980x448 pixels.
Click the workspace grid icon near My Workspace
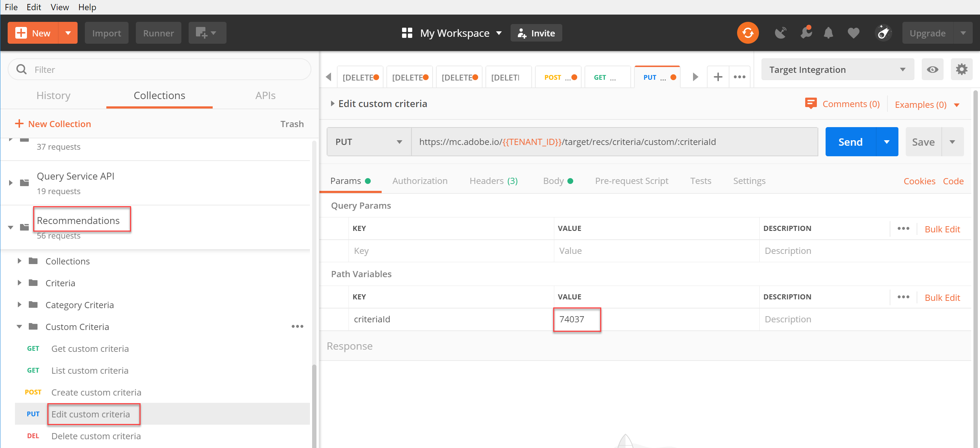407,33
